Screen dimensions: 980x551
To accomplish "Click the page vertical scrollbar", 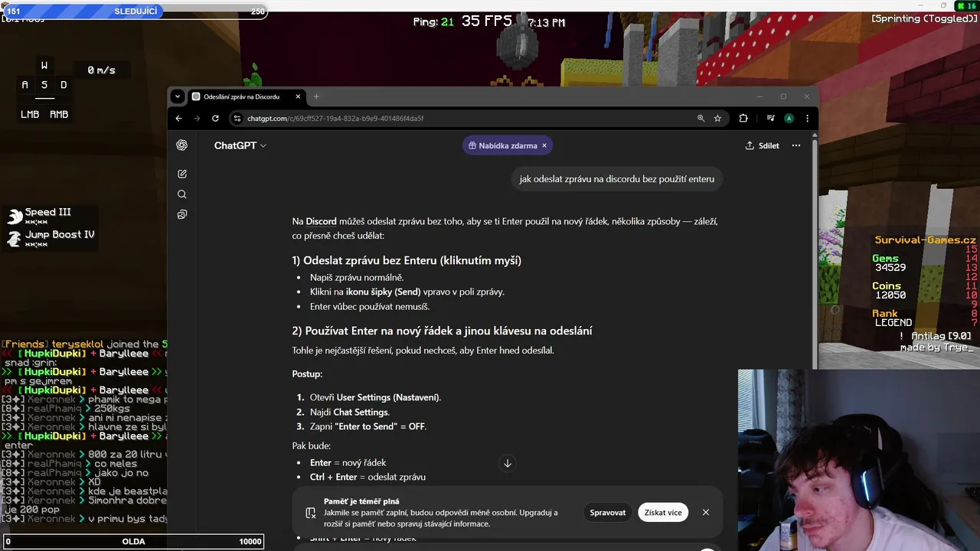I will click(x=814, y=253).
